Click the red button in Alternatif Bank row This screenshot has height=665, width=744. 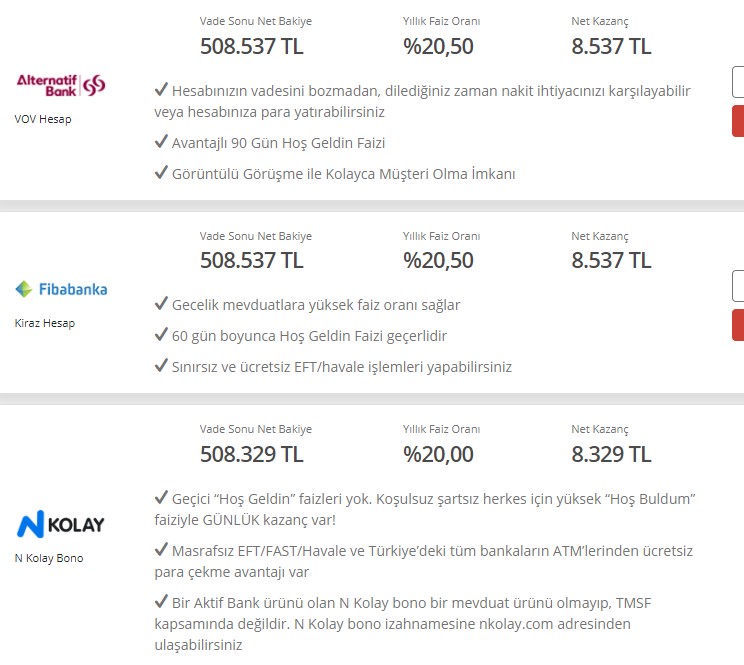click(x=738, y=121)
